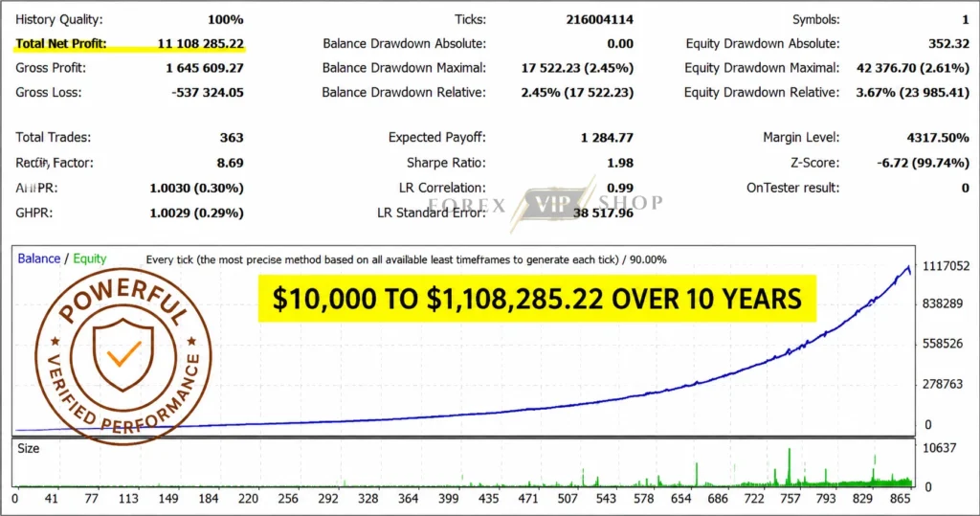Screen dimensions: 980x516
Task: Select the Sharpe Ratio value '1.98'
Action: pyautogui.click(x=620, y=163)
